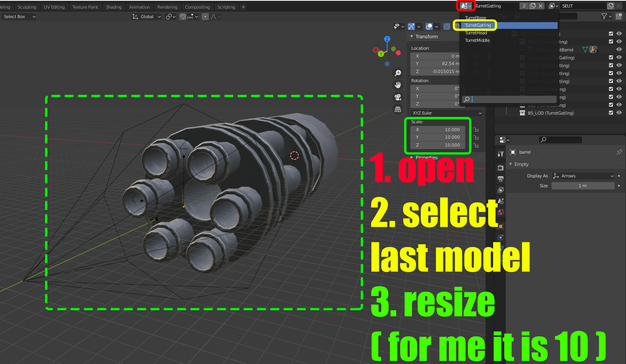The height and width of the screenshot is (364, 626).
Task: Click the new collection icon in outliner
Action: tap(619, 16)
